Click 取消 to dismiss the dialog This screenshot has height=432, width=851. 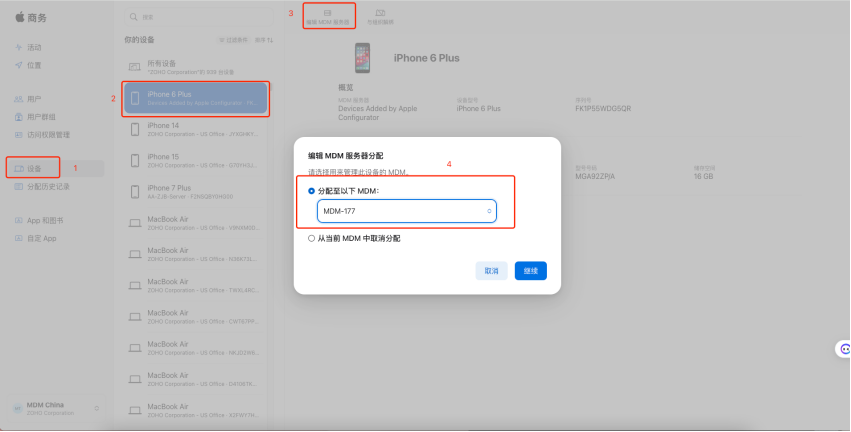click(x=491, y=271)
